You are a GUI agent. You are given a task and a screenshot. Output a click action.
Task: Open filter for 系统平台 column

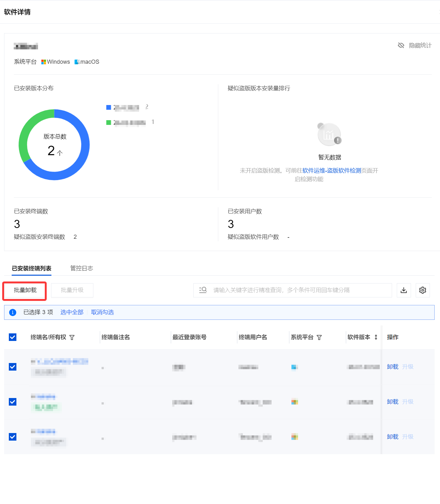[x=319, y=337]
